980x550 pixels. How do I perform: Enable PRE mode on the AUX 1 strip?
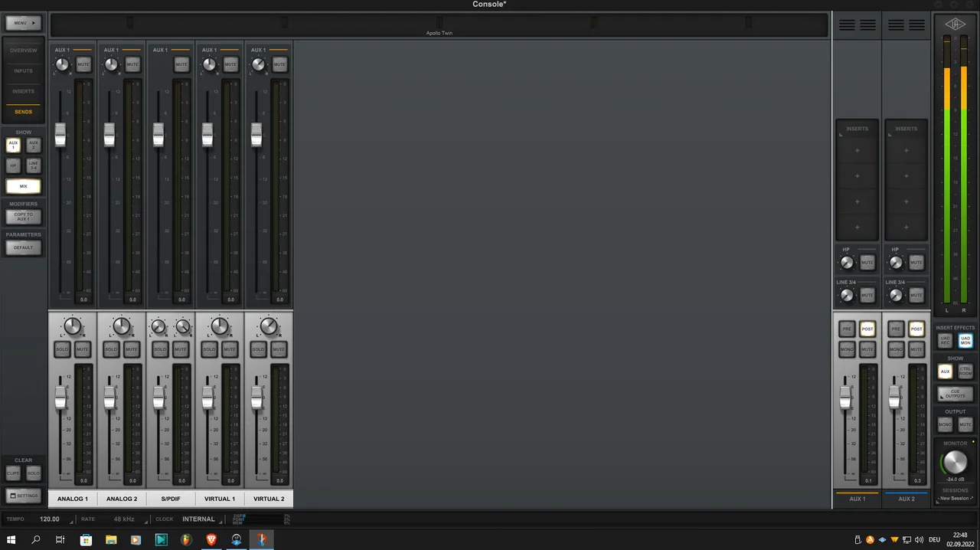point(847,329)
